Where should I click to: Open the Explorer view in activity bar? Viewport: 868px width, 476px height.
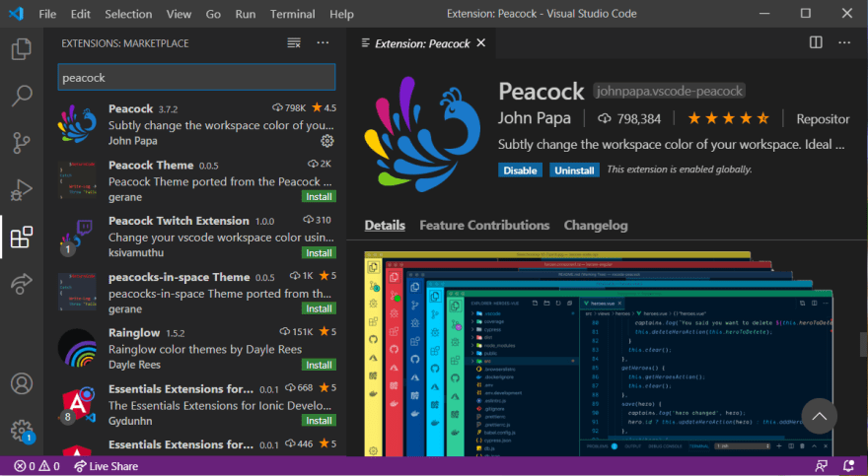[x=21, y=49]
